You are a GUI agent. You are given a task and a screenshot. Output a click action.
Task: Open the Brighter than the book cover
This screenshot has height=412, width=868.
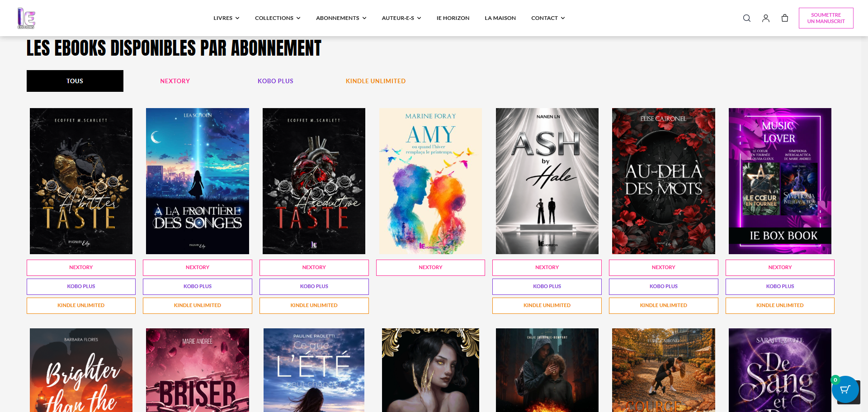(81, 370)
